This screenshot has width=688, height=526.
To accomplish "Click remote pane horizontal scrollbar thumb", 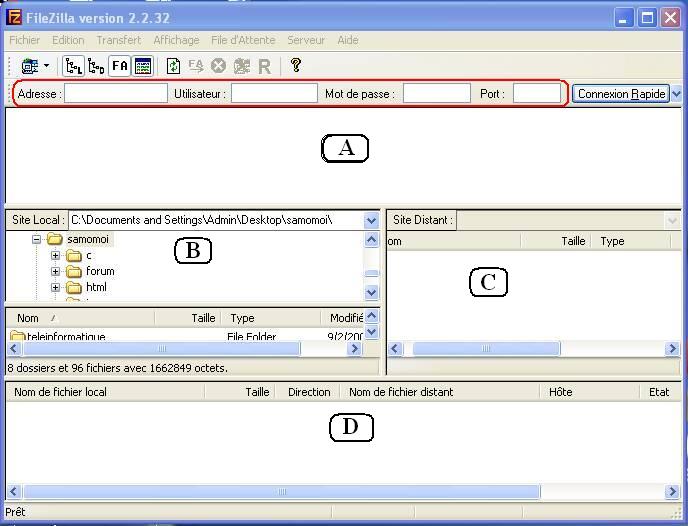I will pos(486,349).
